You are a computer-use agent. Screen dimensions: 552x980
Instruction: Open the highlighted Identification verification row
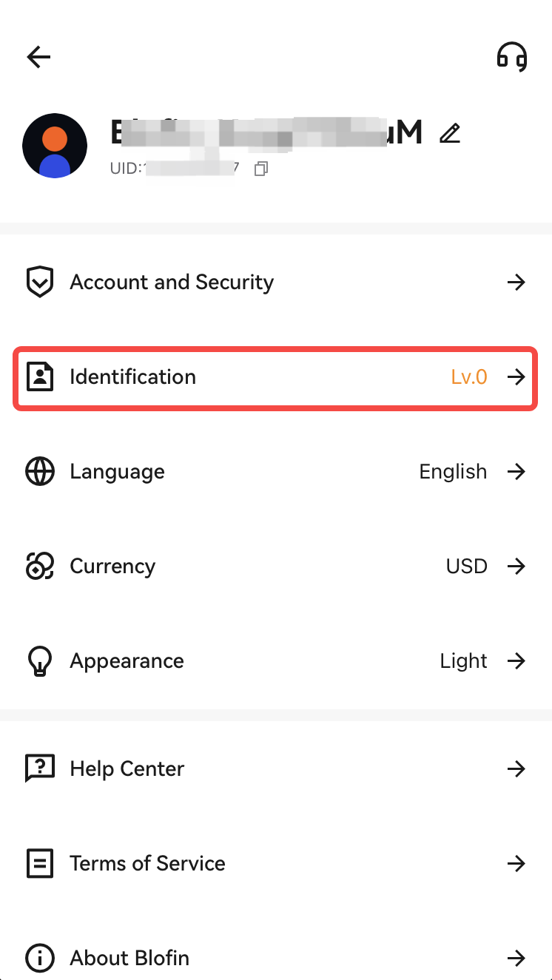pos(275,376)
